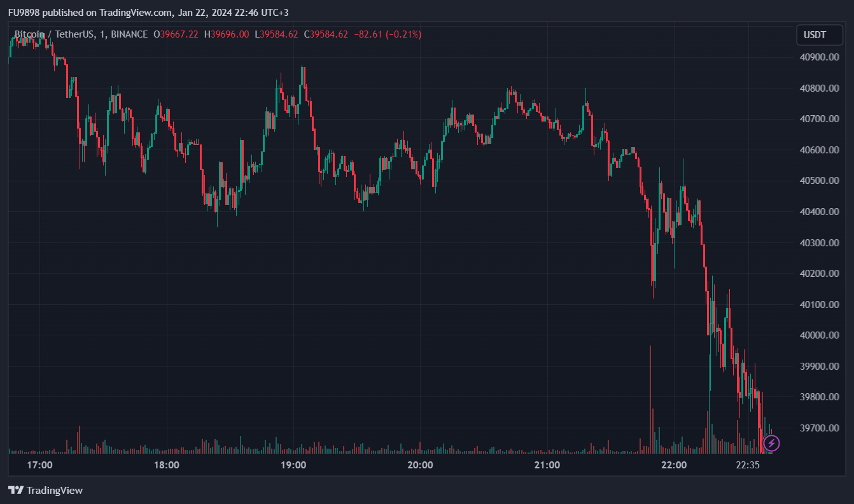Click the BINANCE exchange label
Screen dimensions: 854x504
(129, 34)
